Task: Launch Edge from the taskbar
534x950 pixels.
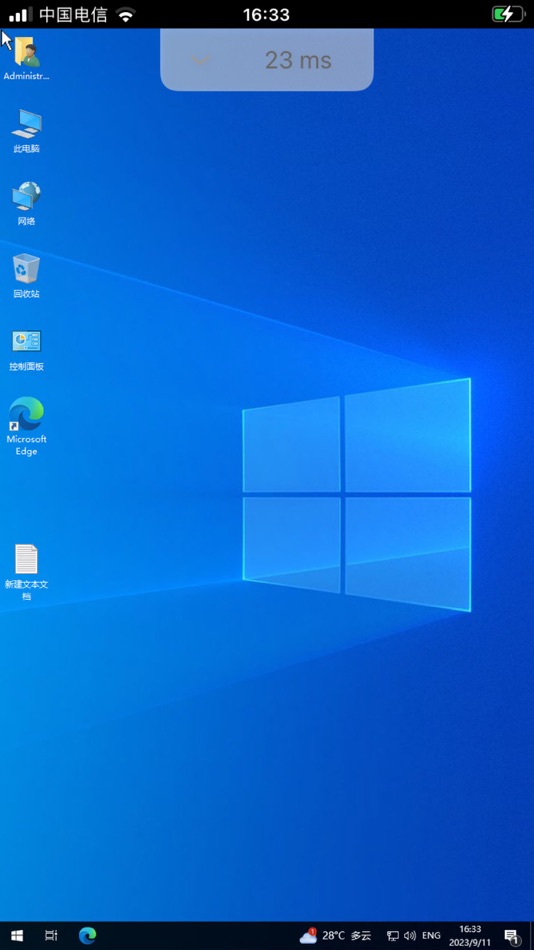Action: coord(87,935)
